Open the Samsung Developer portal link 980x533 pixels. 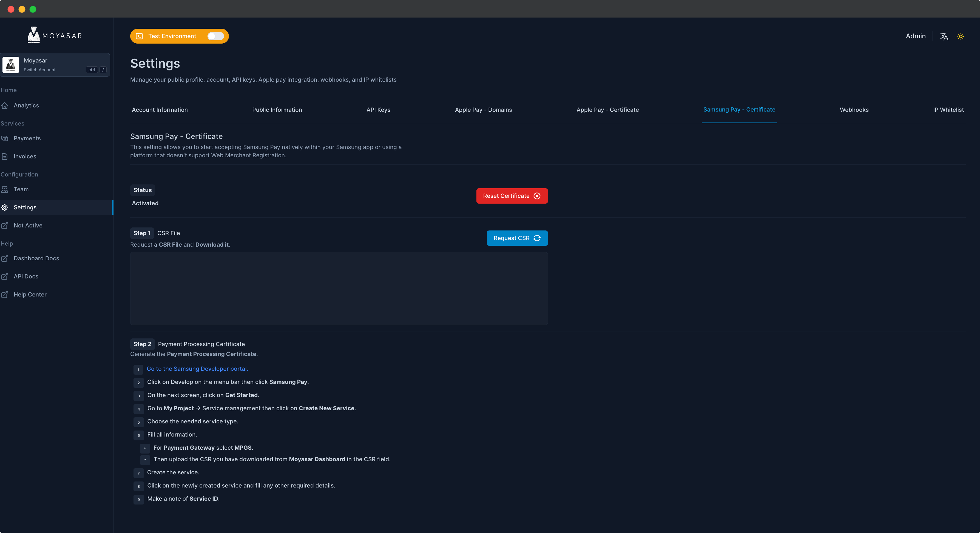[197, 369]
